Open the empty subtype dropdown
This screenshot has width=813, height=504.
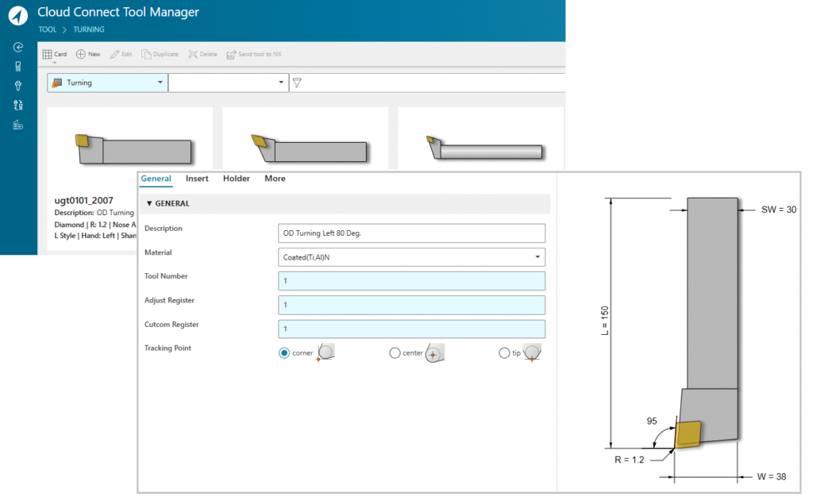coord(228,83)
